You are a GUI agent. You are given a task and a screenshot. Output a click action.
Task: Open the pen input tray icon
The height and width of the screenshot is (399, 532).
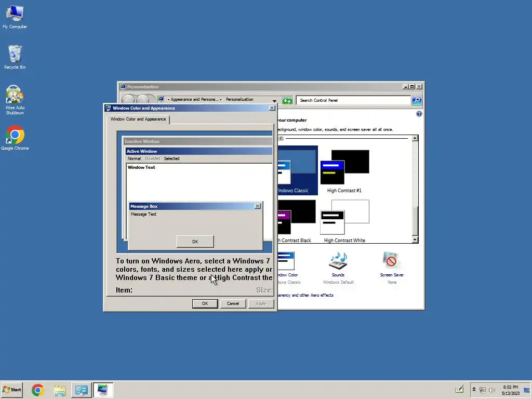coord(459,390)
